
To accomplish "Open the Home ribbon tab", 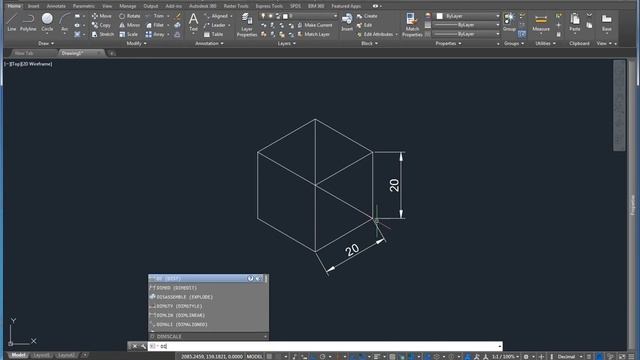I will click(x=14, y=6).
